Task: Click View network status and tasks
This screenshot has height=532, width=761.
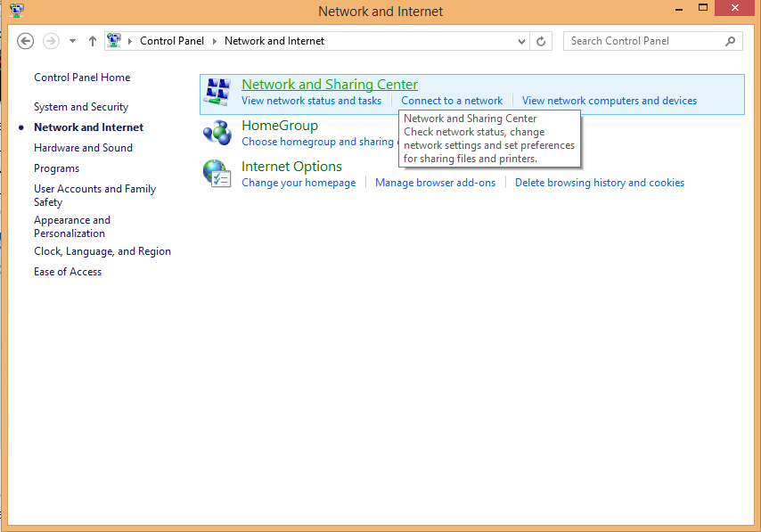Action: [311, 100]
